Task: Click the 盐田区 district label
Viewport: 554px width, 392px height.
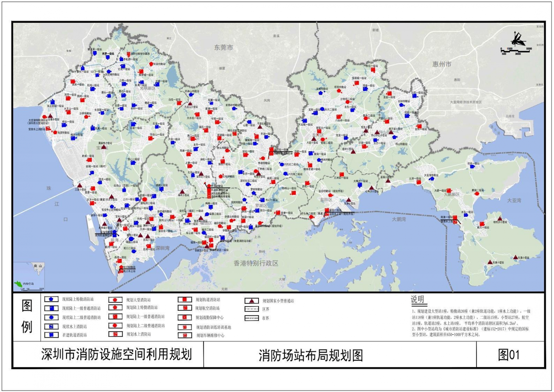Action: [326, 200]
